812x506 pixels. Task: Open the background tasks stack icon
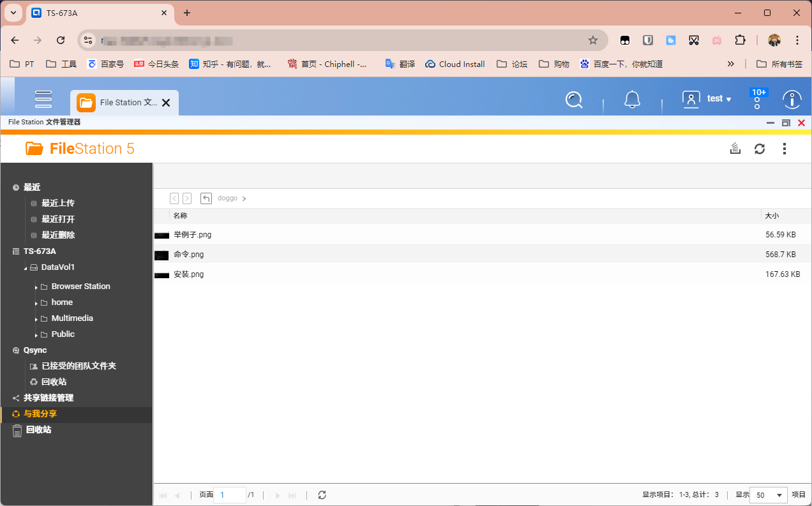pos(735,149)
